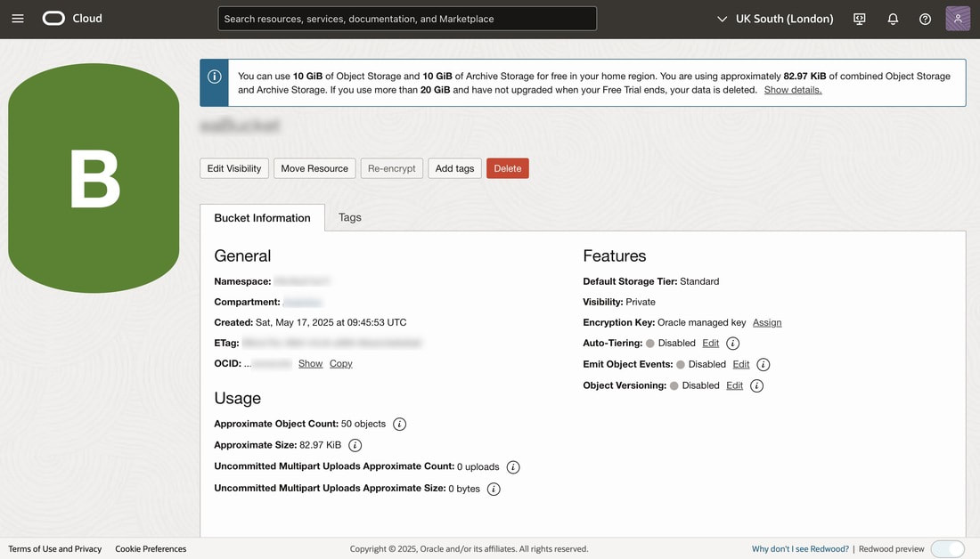
Task: Switch to the Bucket Information tab
Action: [x=263, y=218]
